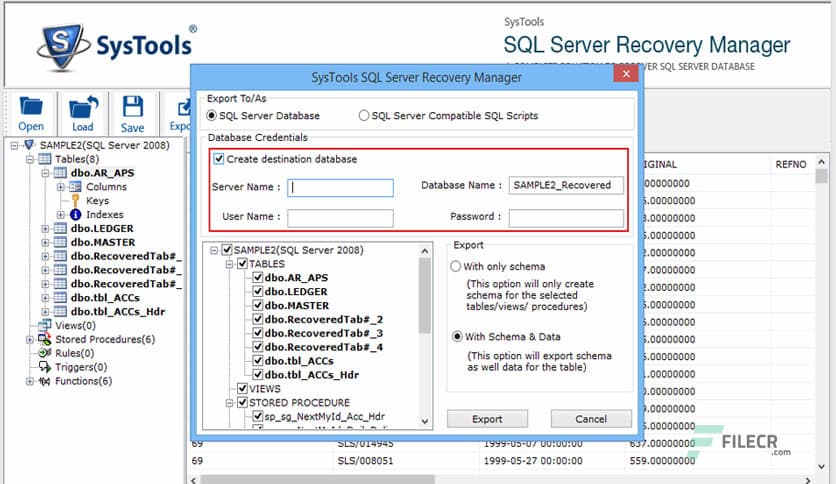Click the Stored Procedures(6) icon
The height and width of the screenshot is (484, 836).
click(x=45, y=339)
